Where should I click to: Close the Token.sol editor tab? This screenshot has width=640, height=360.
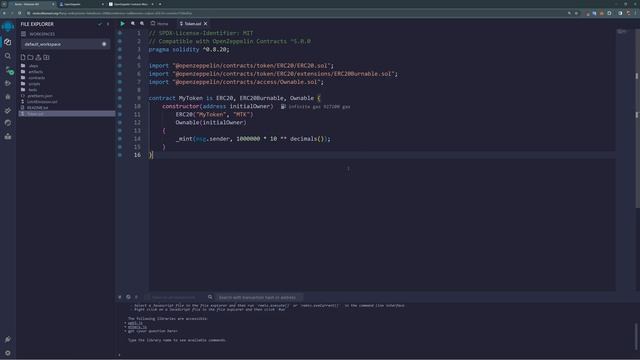pyautogui.click(x=205, y=24)
